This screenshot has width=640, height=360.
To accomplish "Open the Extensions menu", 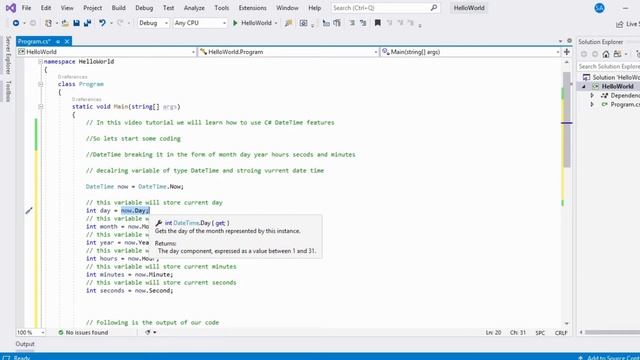I will [x=252, y=8].
